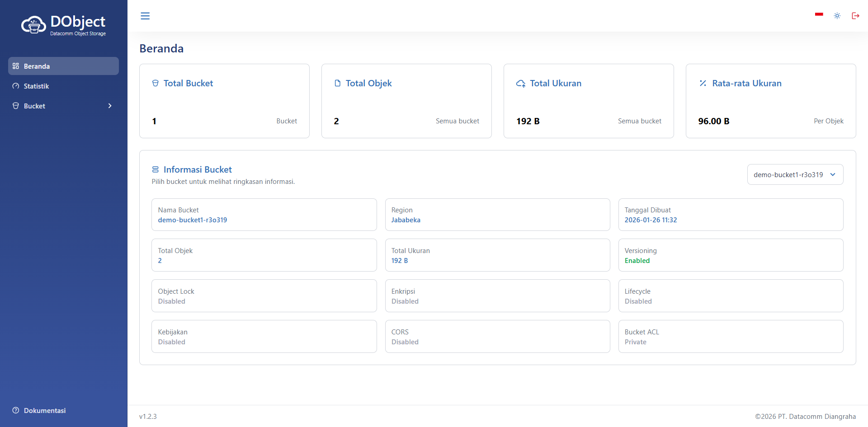This screenshot has height=427, width=868.
Task: Open the Dokumentasi link
Action: pos(44,410)
